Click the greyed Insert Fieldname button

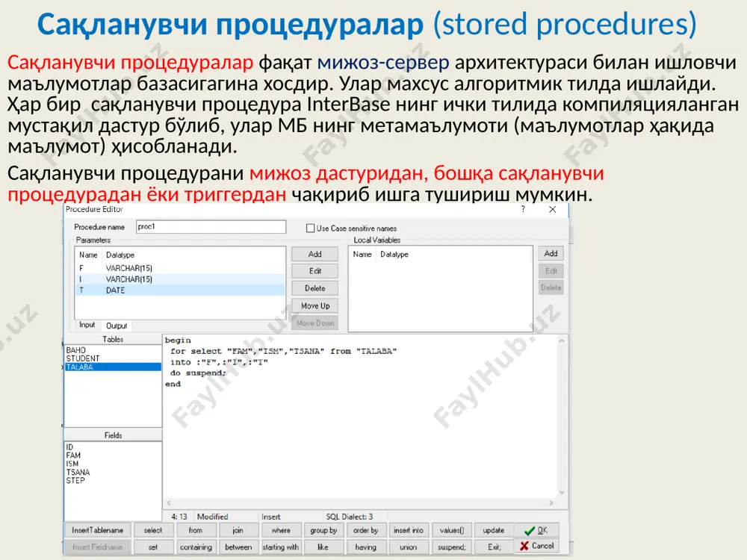pos(98,547)
